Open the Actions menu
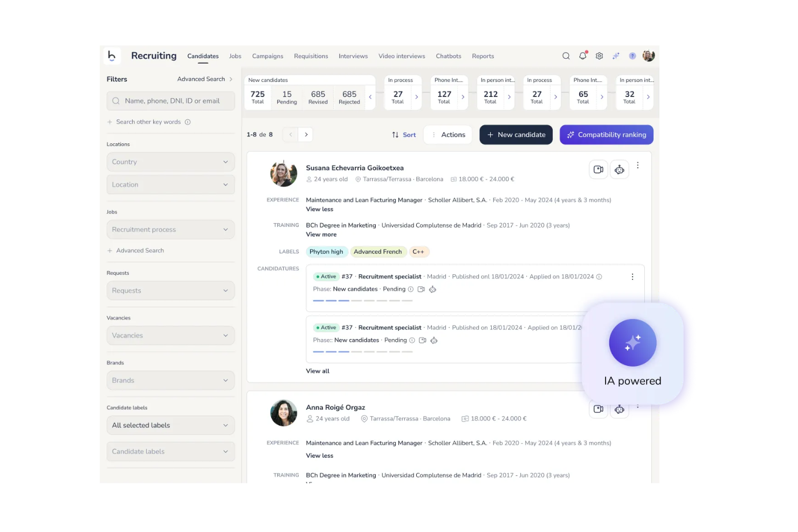Viewport: 798px width, 532px height. pyautogui.click(x=448, y=135)
